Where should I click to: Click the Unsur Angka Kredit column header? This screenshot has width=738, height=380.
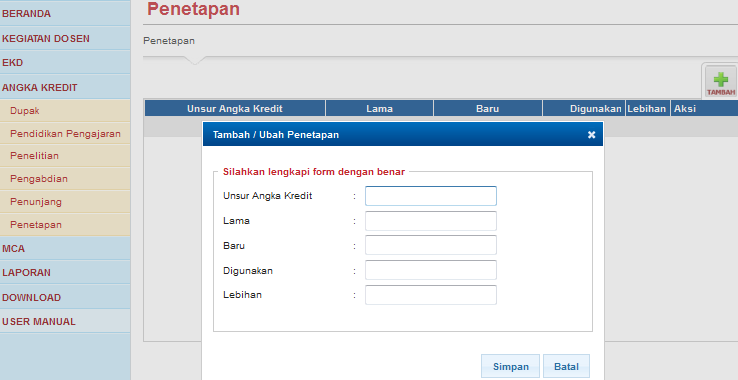pyautogui.click(x=235, y=108)
